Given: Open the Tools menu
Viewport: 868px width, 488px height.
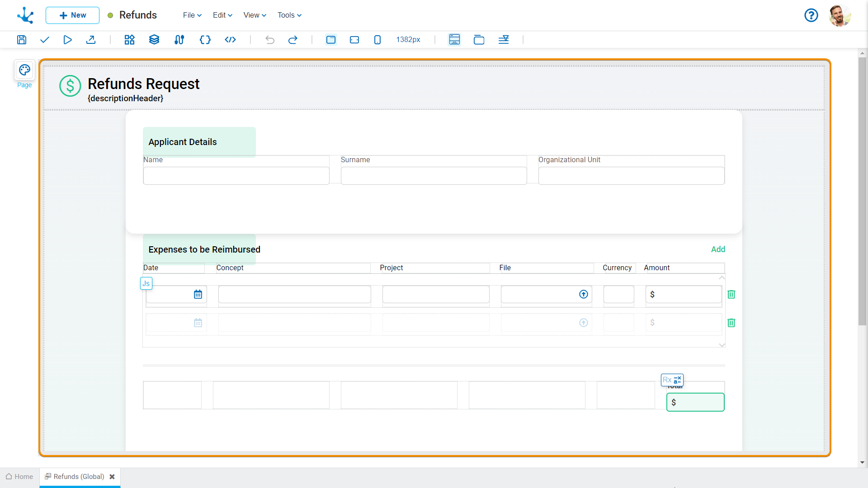Looking at the screenshot, I should (x=288, y=15).
